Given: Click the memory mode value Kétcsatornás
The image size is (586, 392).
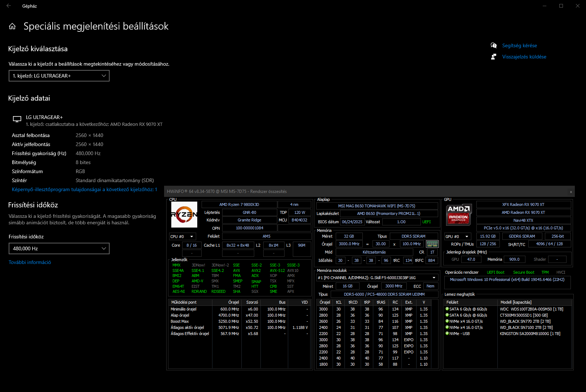Looking at the screenshot, I should click(x=374, y=252).
